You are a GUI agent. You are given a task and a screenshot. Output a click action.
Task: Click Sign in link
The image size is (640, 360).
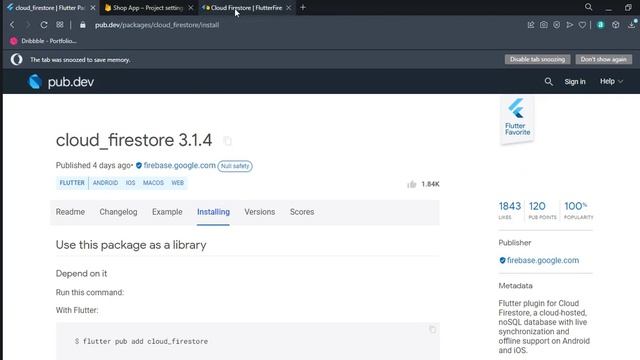pyautogui.click(x=575, y=82)
